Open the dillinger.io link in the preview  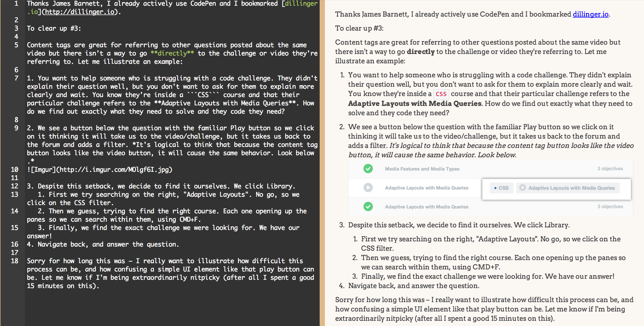(591, 14)
